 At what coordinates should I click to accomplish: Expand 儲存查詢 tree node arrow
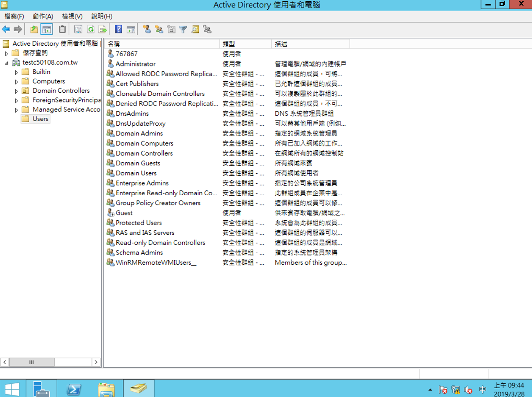(7, 53)
